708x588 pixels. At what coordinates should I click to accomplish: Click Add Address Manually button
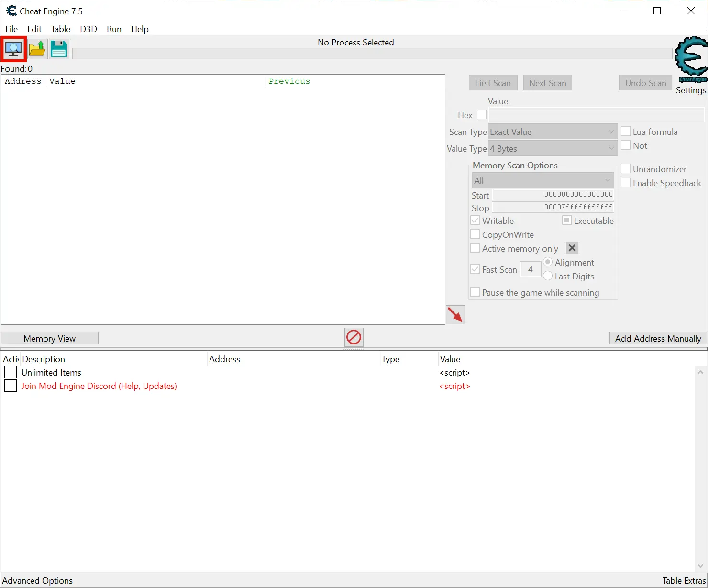(658, 338)
